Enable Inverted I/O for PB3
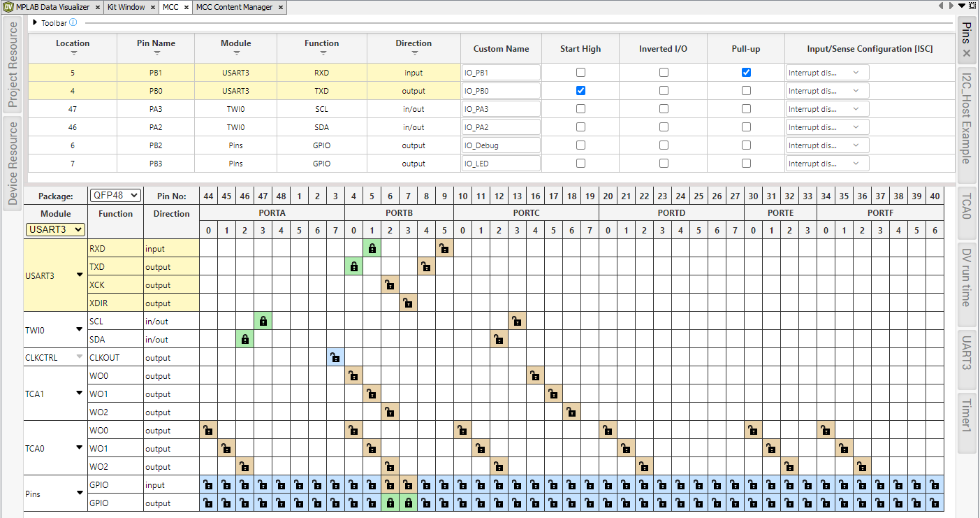Viewport: 980px width, 518px height. (x=664, y=163)
